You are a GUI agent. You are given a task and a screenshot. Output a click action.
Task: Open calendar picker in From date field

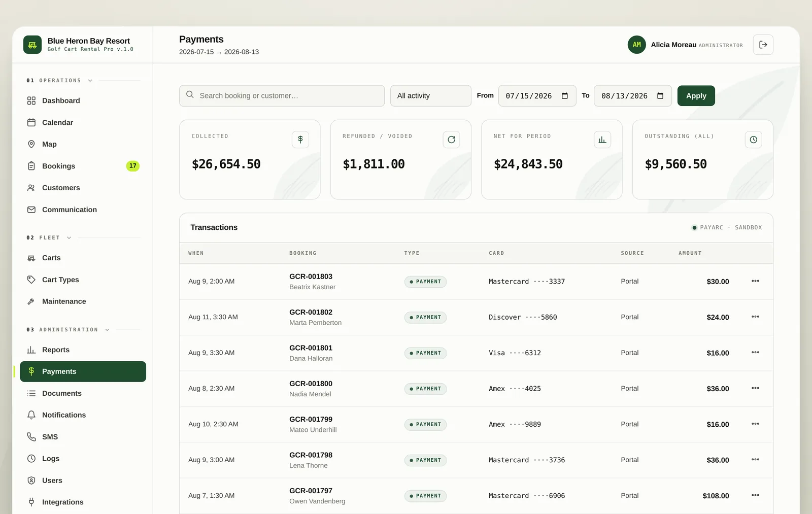564,96
